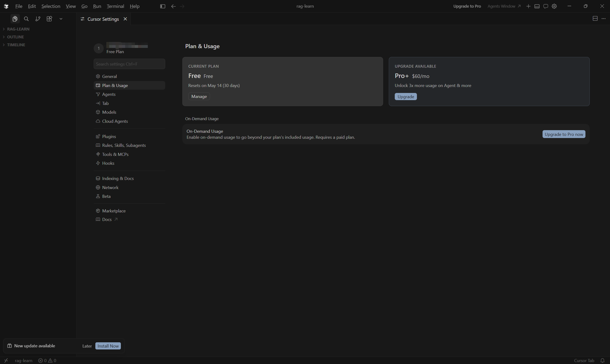Viewport: 610px width, 364px height.
Task: Open Indexing & Docs settings
Action: tap(129, 178)
